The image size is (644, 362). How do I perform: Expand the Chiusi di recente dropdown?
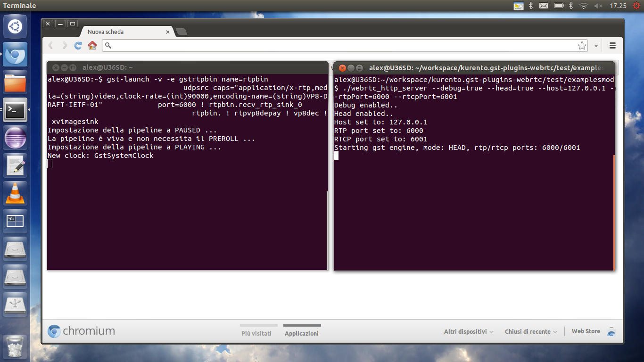531,331
